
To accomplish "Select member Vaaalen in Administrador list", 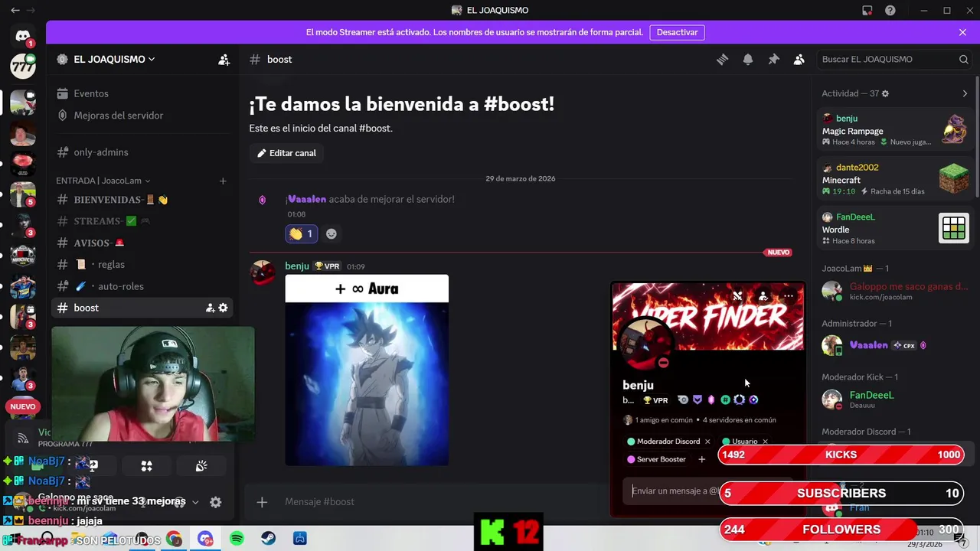I will (x=894, y=345).
